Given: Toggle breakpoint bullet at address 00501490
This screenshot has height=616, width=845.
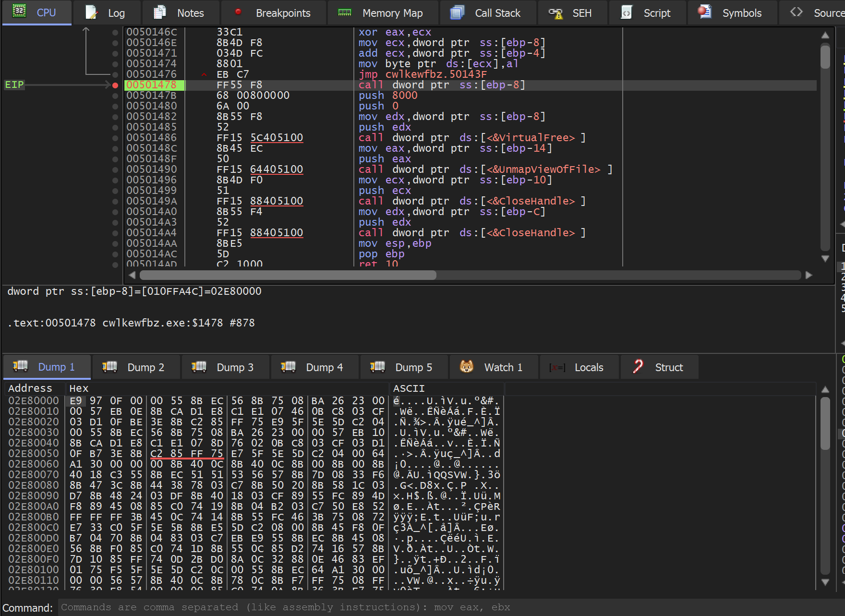Looking at the screenshot, I should [115, 169].
